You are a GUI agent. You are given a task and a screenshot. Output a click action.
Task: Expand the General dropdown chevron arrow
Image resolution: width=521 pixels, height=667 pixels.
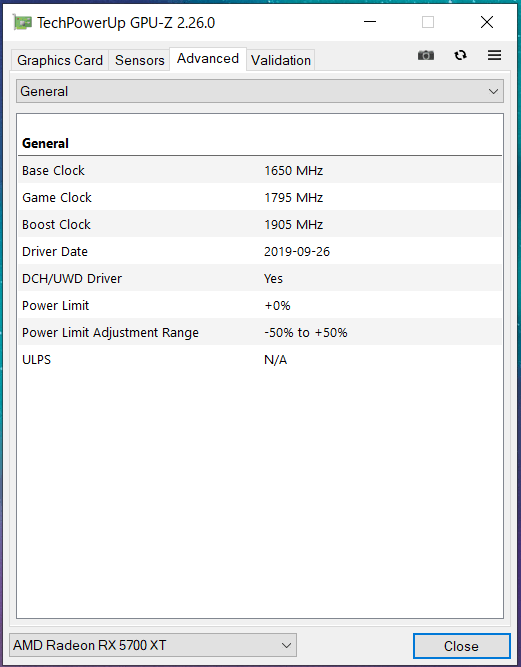(493, 91)
